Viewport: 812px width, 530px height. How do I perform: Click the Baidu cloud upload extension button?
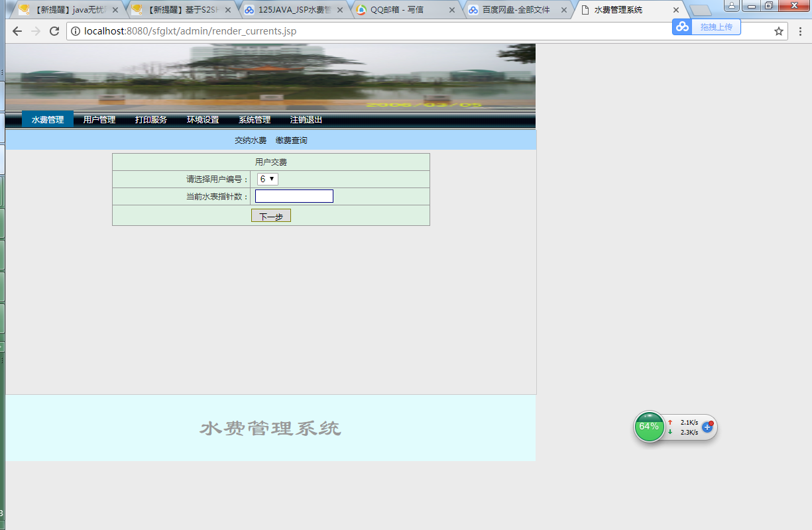pos(706,26)
